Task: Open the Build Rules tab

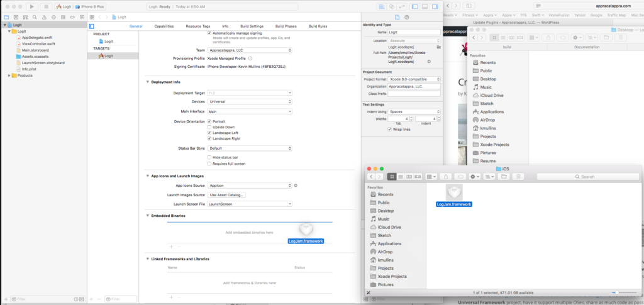Action: (318, 26)
